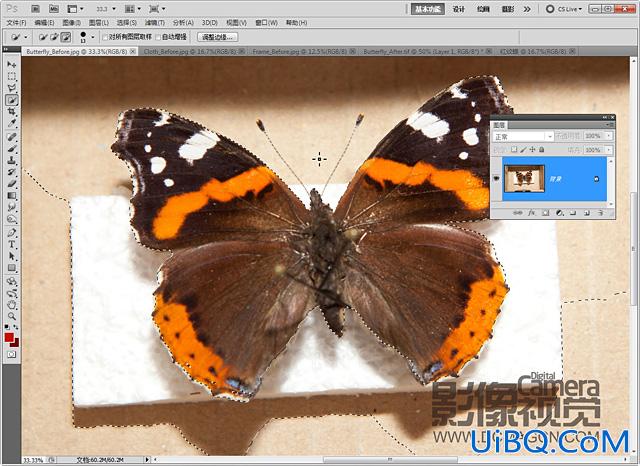Click the Add layer style fx icon
640x466 pixels.
click(531, 213)
